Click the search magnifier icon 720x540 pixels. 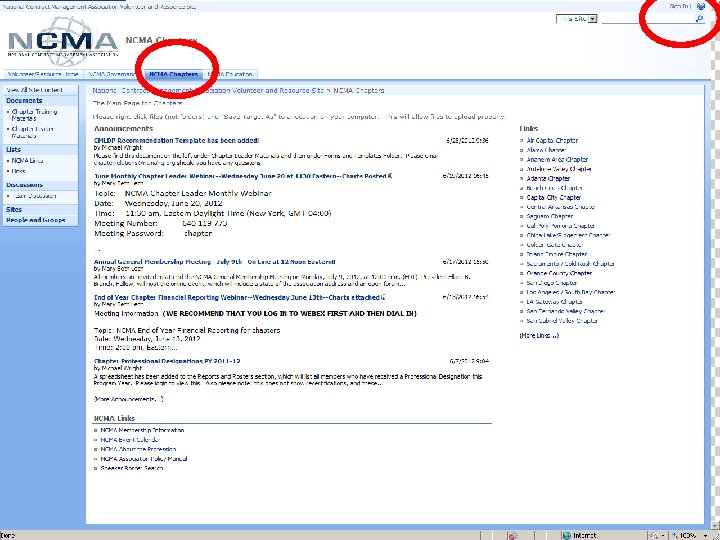(699, 19)
